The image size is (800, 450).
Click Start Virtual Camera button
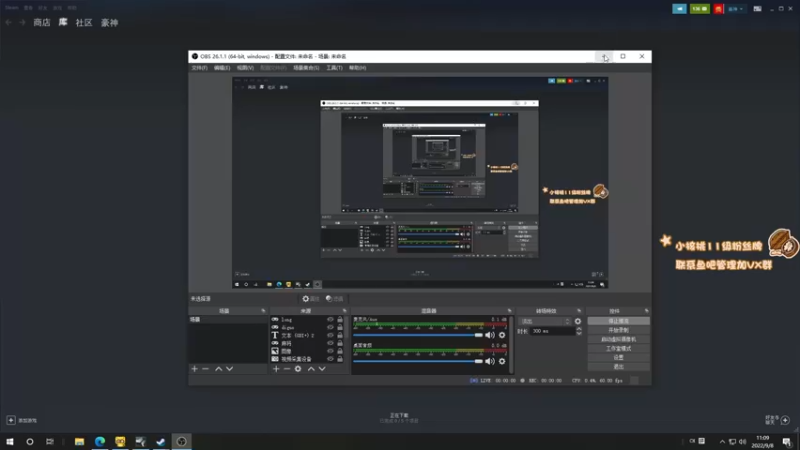tap(618, 339)
